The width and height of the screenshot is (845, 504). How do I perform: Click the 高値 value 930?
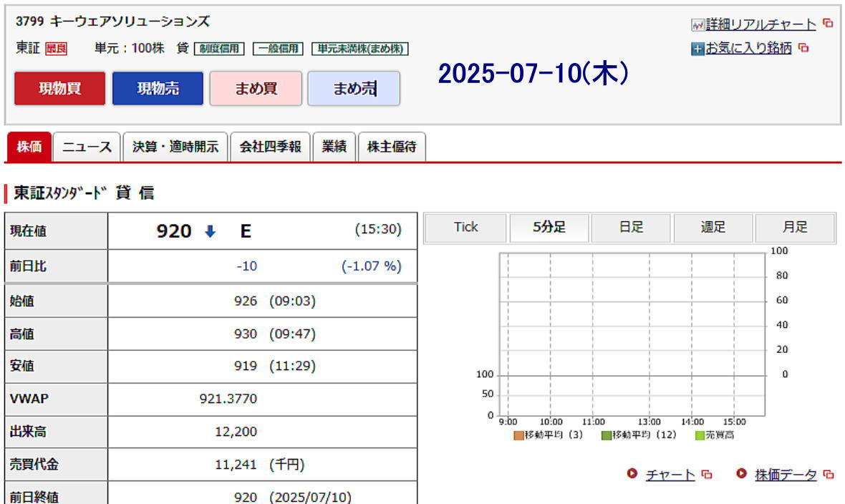(x=246, y=334)
